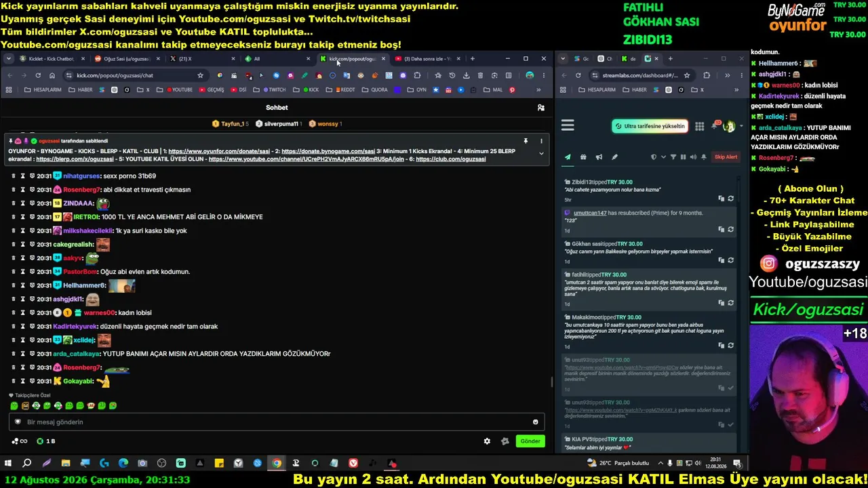Open the tab search dropdown in Kick window

tap(9, 59)
